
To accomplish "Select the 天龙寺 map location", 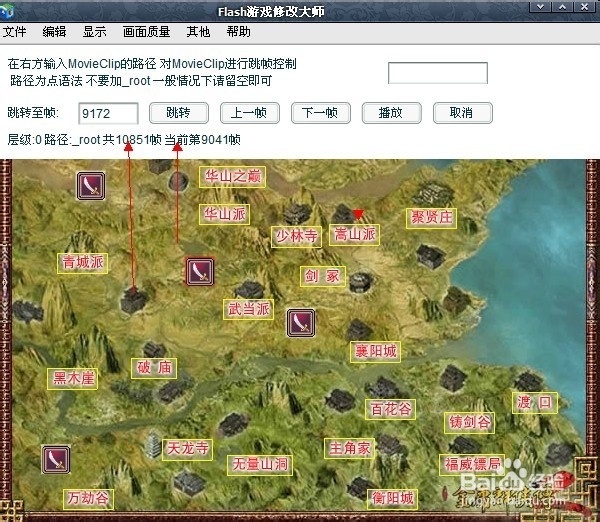I will (x=188, y=450).
